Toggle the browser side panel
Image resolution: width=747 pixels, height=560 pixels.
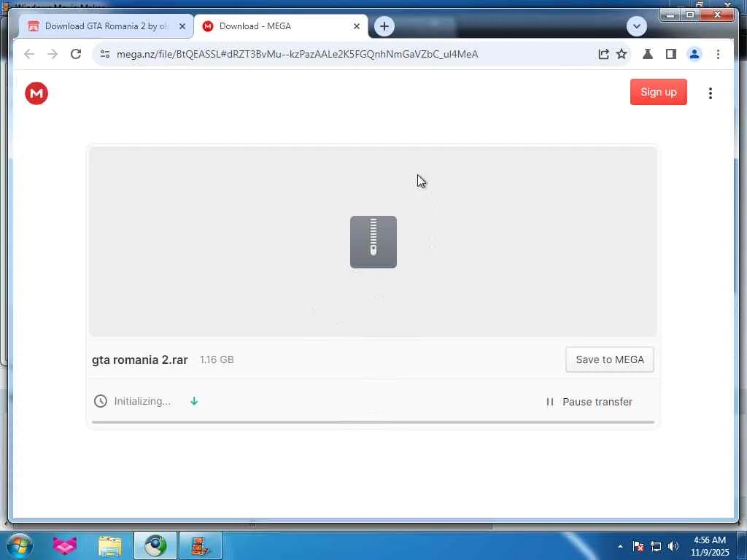pyautogui.click(x=671, y=54)
